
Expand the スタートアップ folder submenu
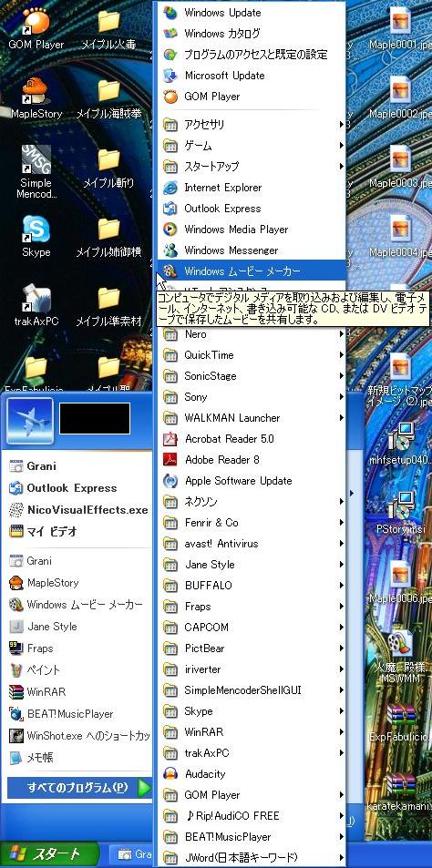[252, 167]
